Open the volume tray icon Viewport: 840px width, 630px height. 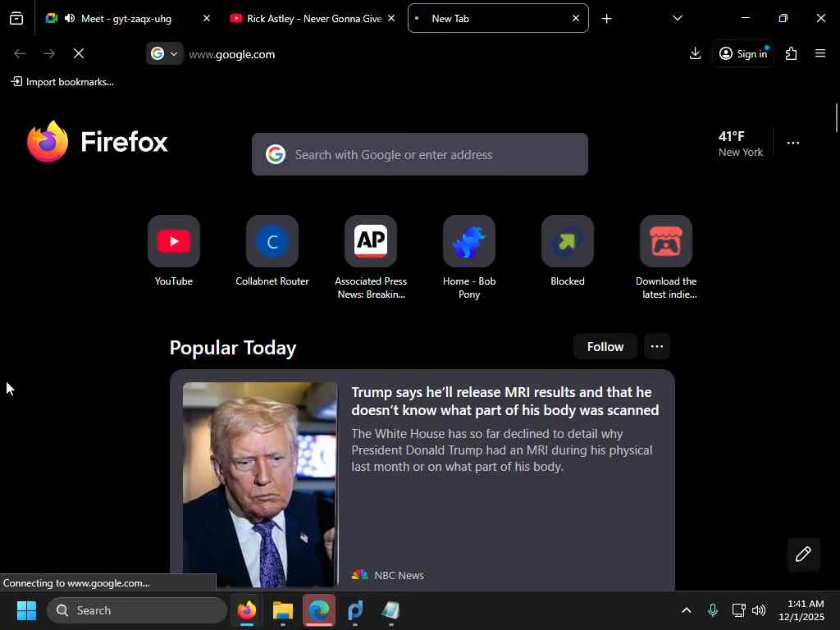(759, 610)
